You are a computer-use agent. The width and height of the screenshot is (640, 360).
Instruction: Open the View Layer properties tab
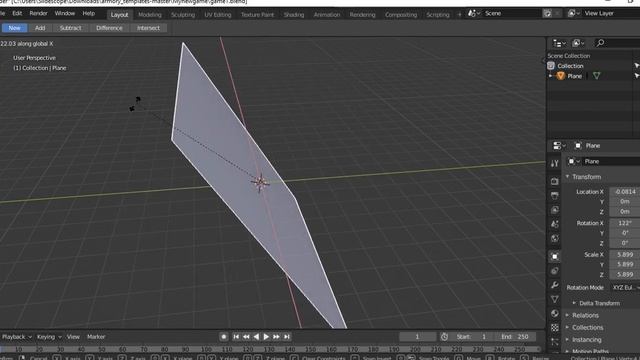(x=554, y=210)
